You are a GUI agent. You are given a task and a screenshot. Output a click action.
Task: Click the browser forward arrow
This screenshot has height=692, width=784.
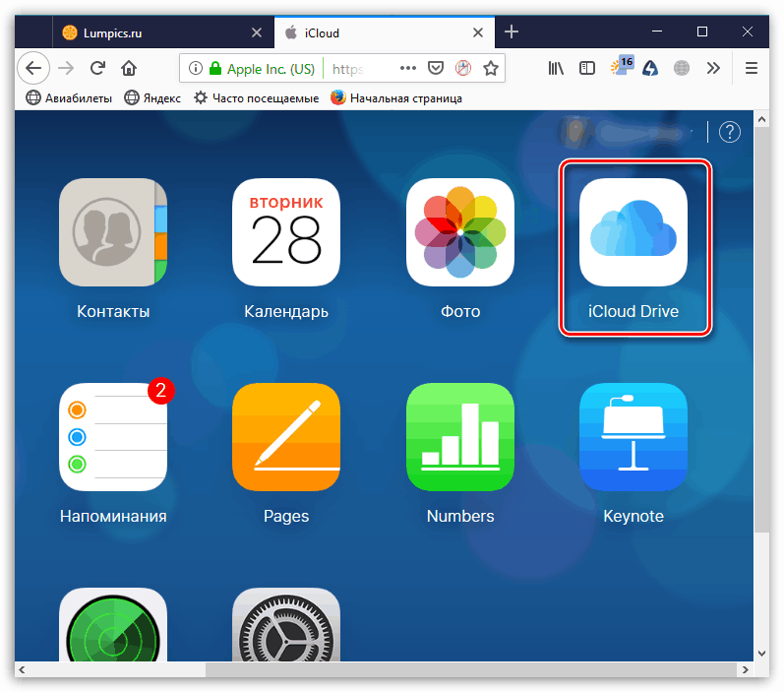point(66,68)
